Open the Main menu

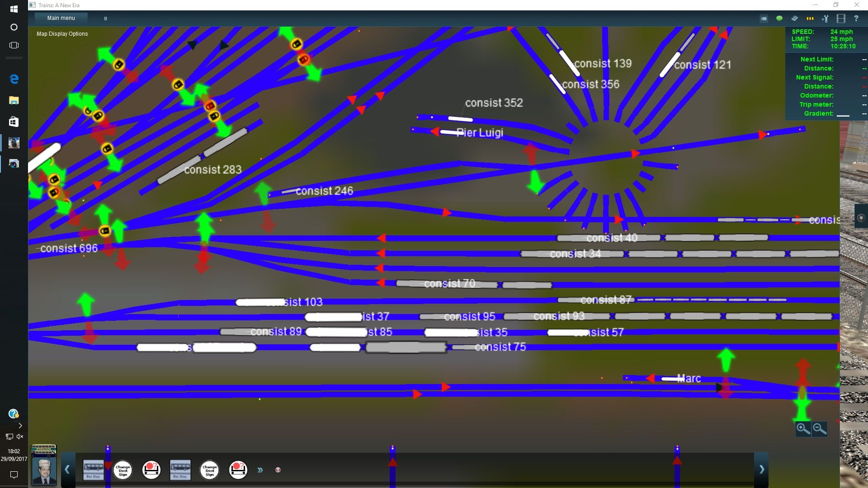(x=61, y=18)
